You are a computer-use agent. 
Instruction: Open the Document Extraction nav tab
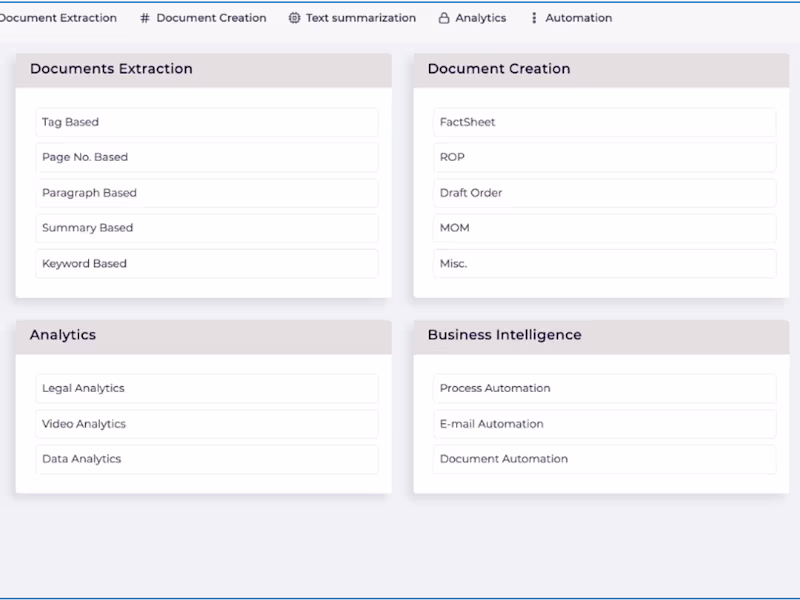(58, 18)
